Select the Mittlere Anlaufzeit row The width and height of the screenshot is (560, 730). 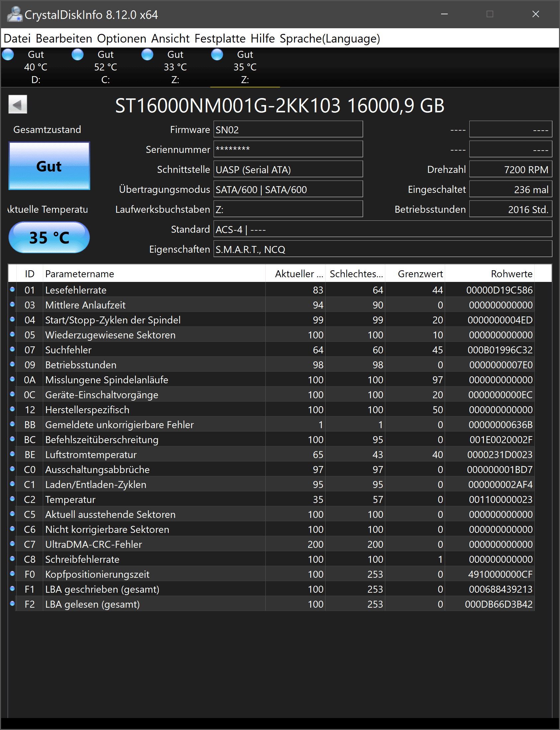click(x=271, y=304)
